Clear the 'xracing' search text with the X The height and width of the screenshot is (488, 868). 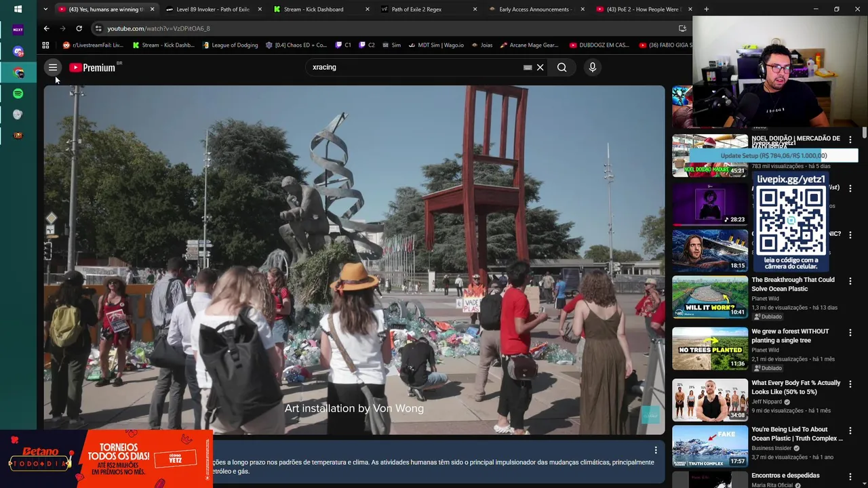pos(540,67)
